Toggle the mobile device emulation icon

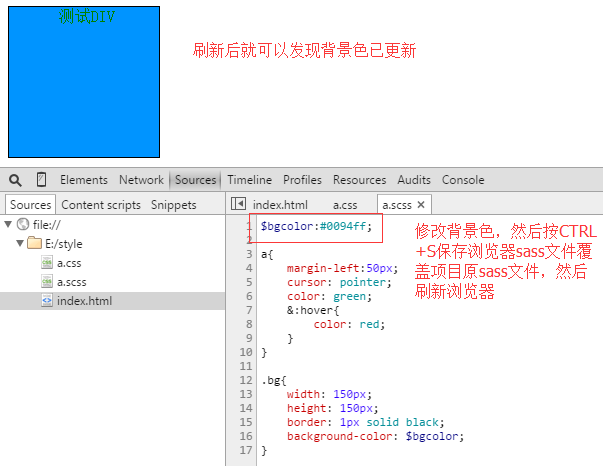point(42,180)
